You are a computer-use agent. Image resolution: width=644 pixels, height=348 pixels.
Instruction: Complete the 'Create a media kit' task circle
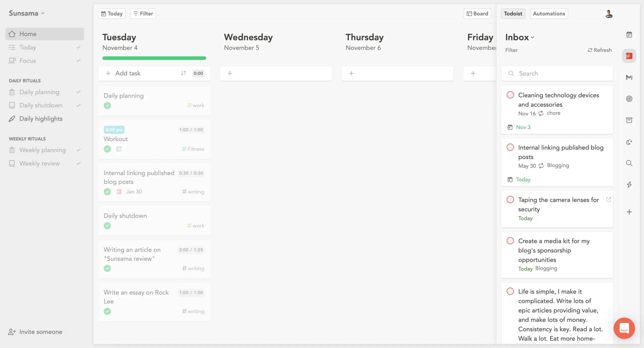[x=510, y=241]
